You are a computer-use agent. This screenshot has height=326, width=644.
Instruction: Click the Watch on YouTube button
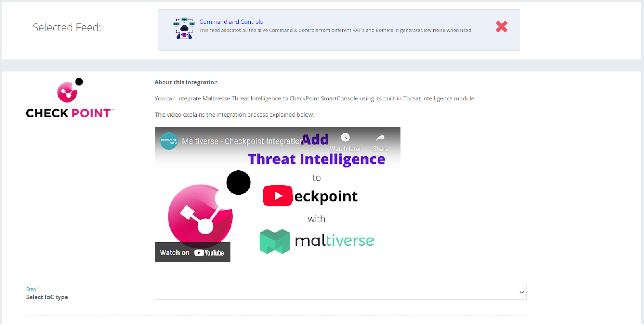coord(192,252)
